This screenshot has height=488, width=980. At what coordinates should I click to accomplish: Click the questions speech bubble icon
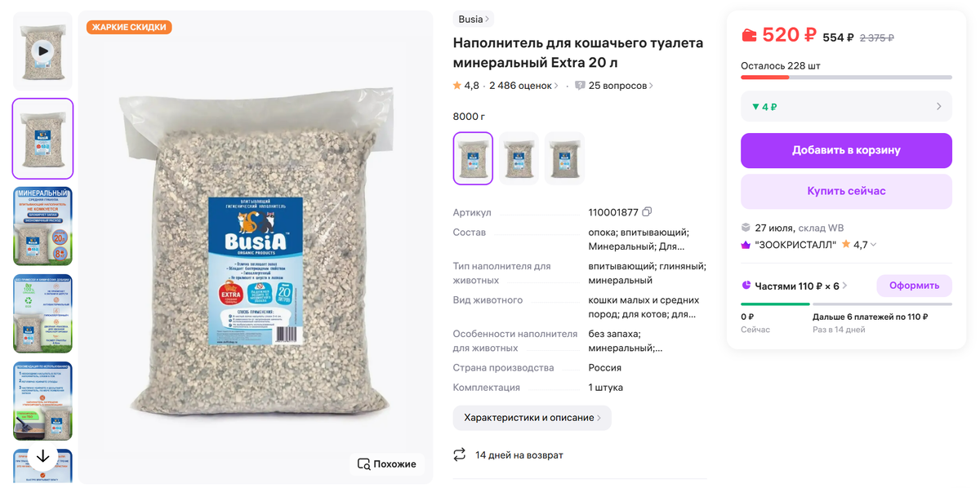coord(580,86)
